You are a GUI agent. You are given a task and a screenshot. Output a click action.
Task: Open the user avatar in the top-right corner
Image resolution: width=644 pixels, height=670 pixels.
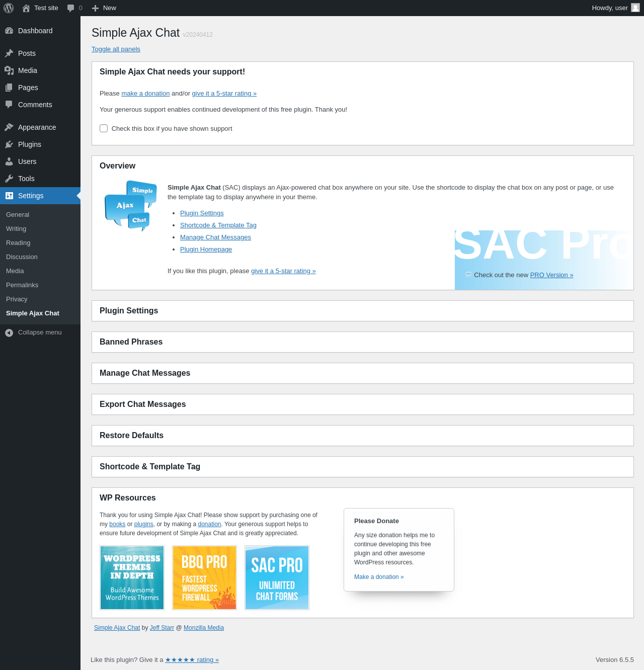[x=635, y=8]
